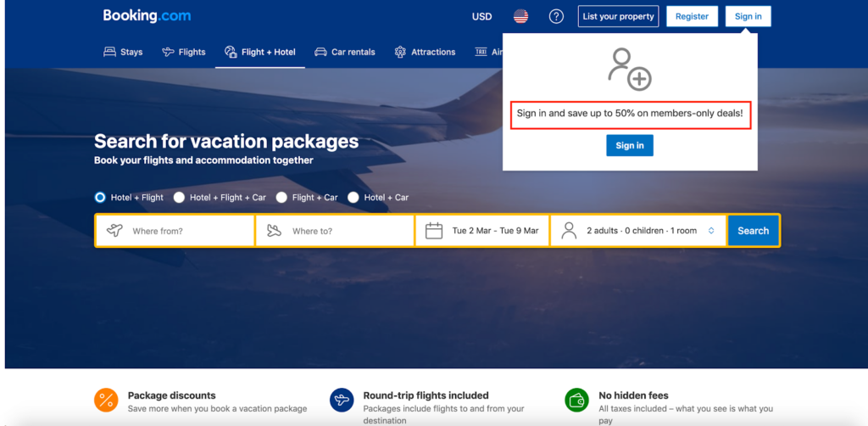Click the round-trip flights airplane icon
This screenshot has height=426, width=868.
(x=342, y=400)
